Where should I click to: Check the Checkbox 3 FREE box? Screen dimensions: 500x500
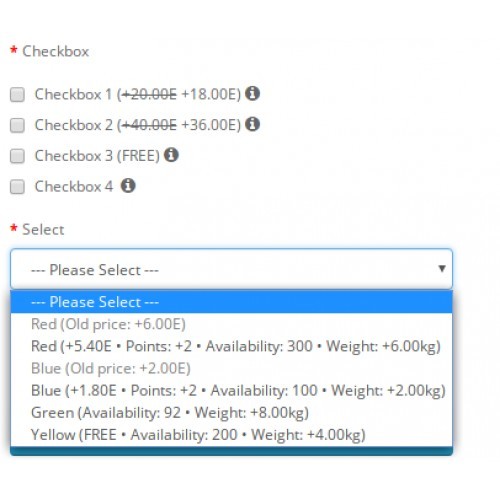pyautogui.click(x=17, y=156)
